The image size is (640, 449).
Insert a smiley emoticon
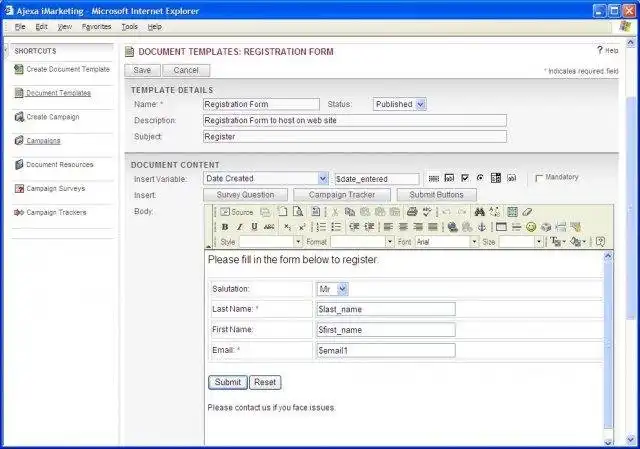click(x=531, y=227)
